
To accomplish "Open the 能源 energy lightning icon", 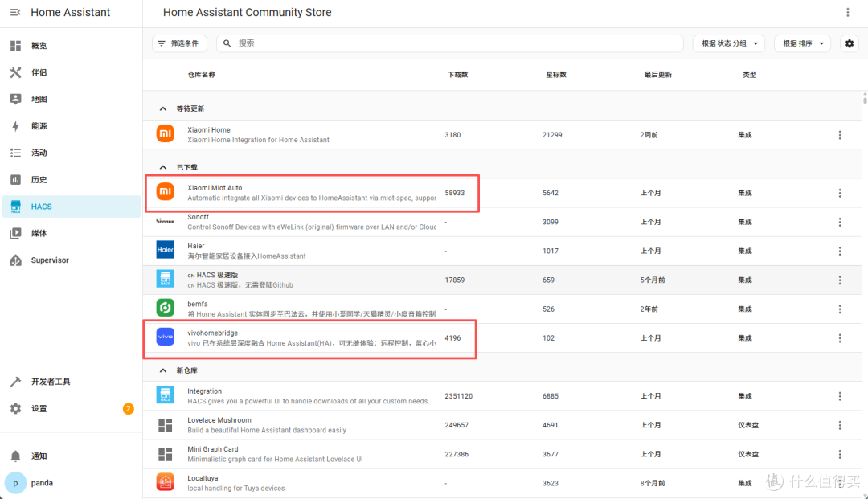I will [15, 126].
